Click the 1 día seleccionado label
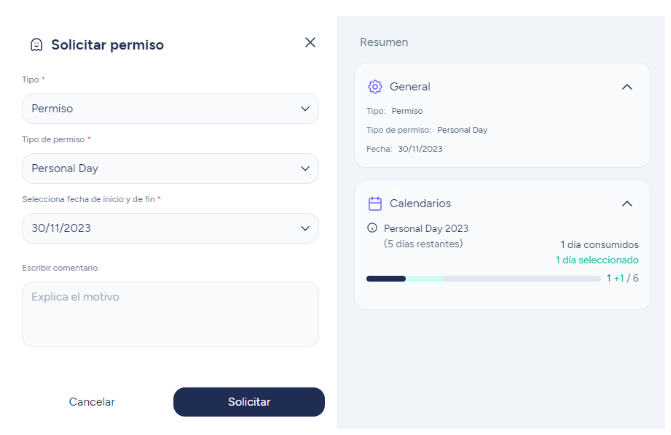This screenshot has height=435, width=671. (x=597, y=260)
